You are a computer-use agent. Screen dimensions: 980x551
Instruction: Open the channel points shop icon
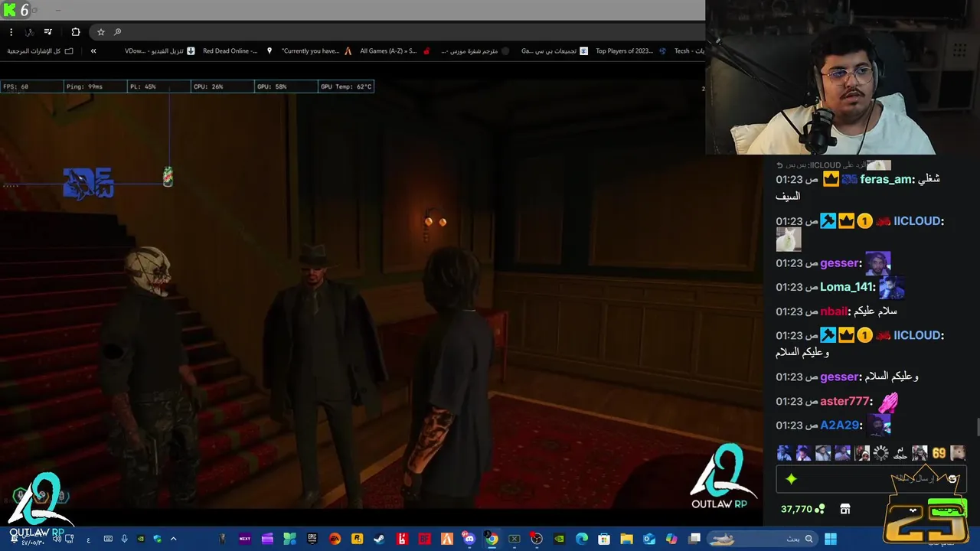click(x=845, y=509)
